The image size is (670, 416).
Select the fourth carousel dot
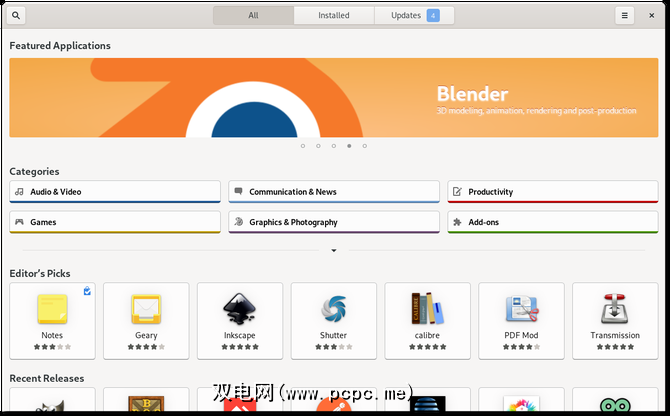tap(349, 146)
